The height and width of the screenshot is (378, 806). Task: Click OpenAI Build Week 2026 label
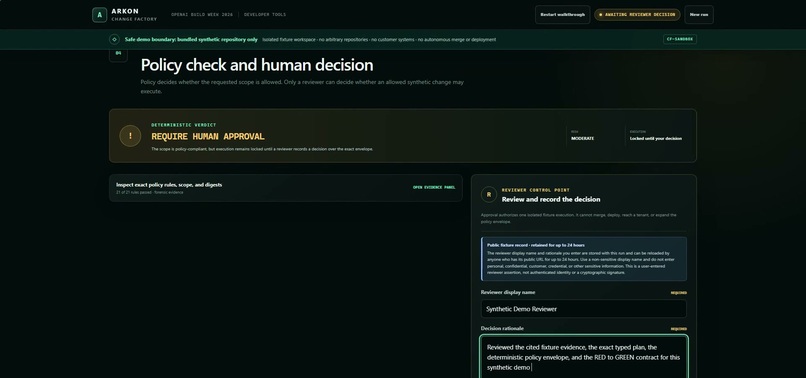(202, 15)
